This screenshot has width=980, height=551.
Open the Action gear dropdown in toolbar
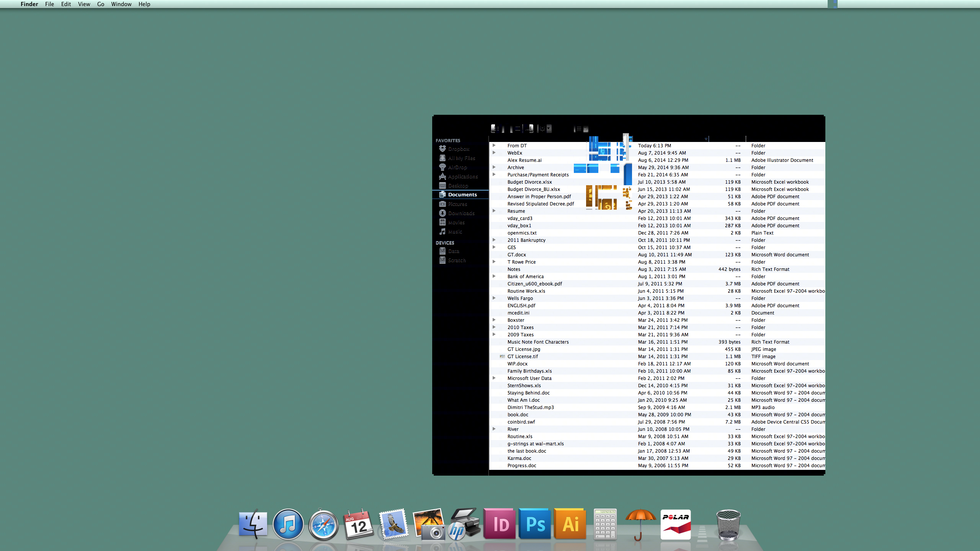545,129
